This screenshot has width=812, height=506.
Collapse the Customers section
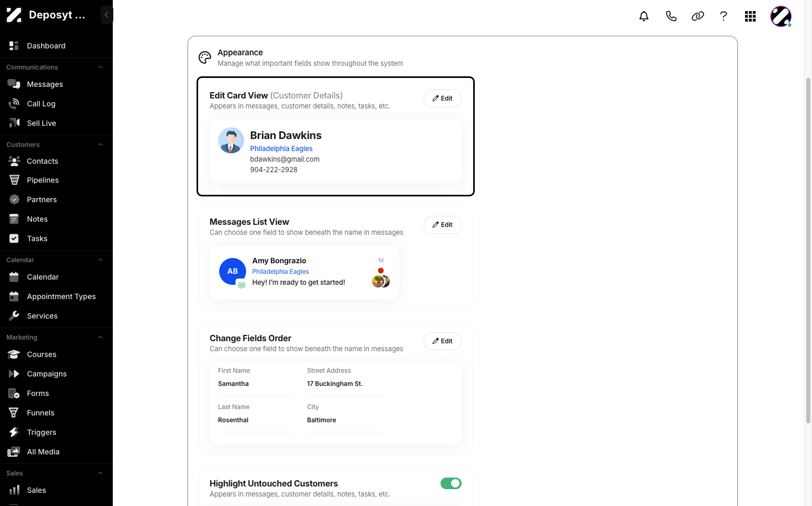100,145
